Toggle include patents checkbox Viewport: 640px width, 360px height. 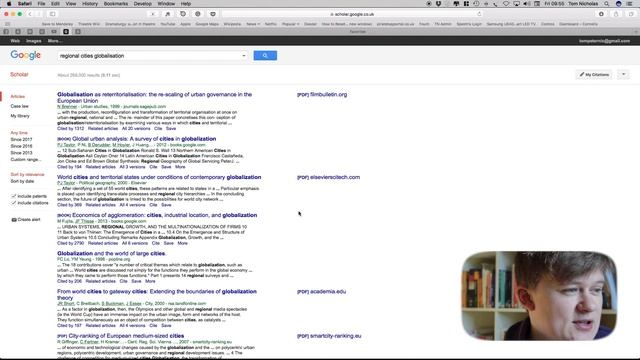point(13,196)
